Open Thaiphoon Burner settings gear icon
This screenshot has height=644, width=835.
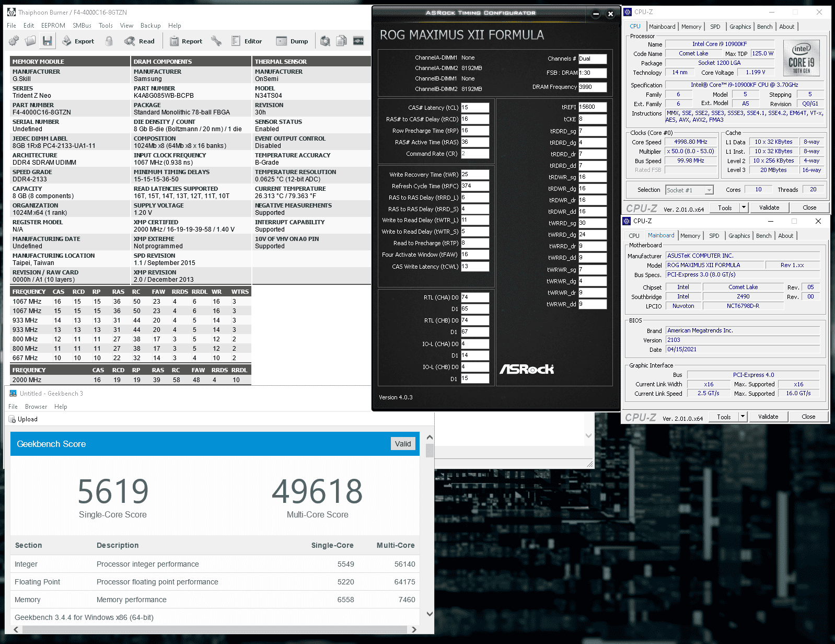14,41
